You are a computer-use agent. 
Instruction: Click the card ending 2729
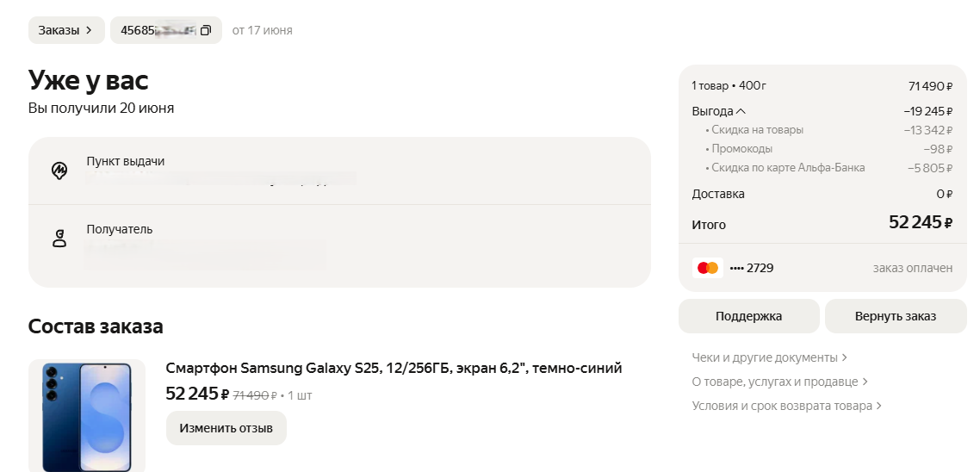pos(751,268)
